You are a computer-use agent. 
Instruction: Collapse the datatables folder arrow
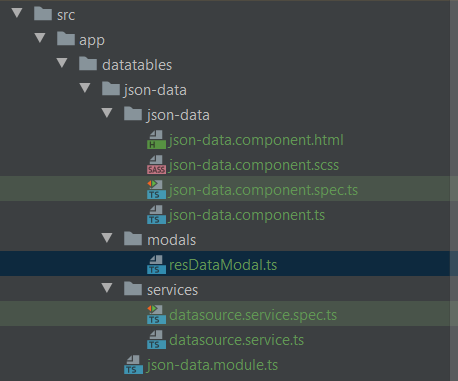pyautogui.click(x=62, y=63)
